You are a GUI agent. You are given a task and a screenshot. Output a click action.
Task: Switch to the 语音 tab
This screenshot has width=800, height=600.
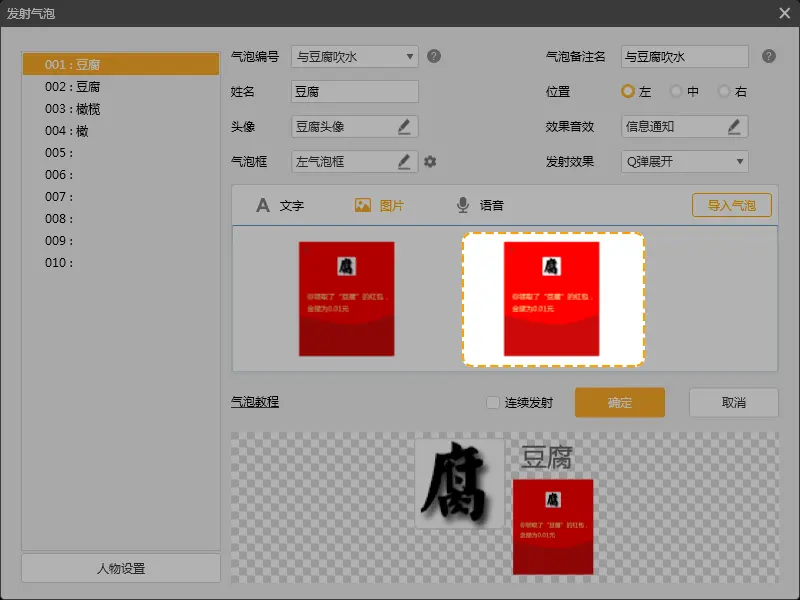click(x=480, y=205)
